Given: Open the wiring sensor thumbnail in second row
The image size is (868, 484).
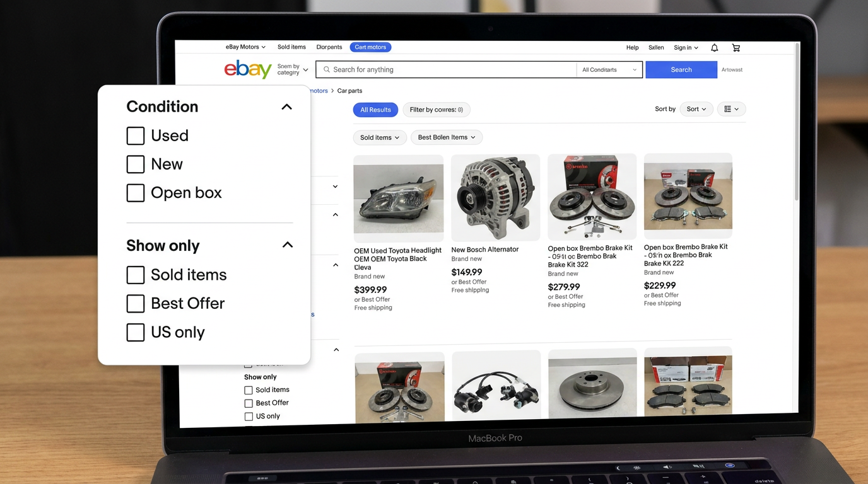Looking at the screenshot, I should pos(496,386).
